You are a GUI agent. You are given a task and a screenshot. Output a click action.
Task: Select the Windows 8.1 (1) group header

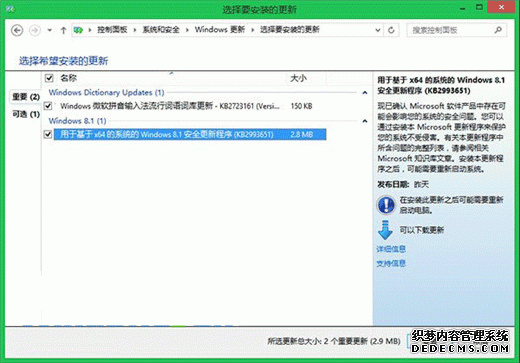tap(77, 121)
